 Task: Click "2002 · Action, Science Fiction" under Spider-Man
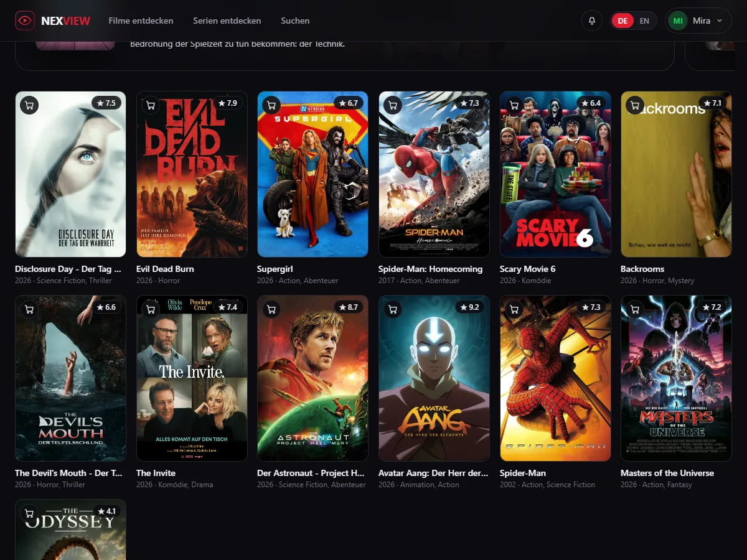[547, 485]
